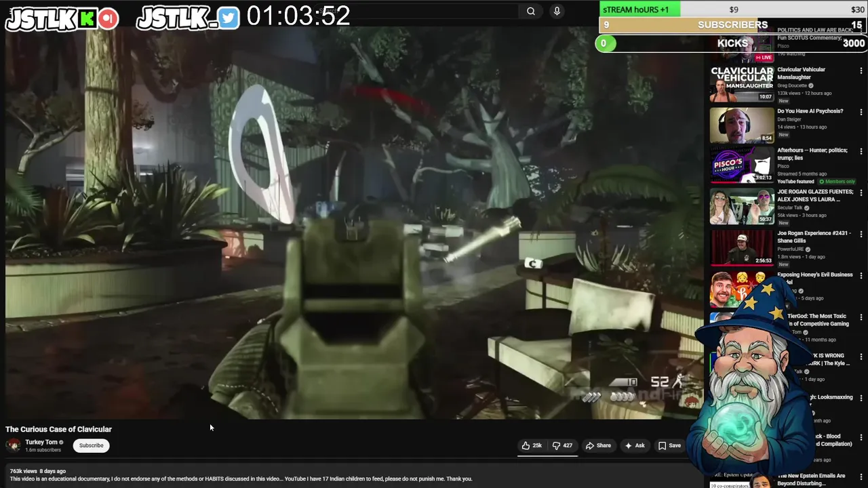Image resolution: width=868 pixels, height=488 pixels.
Task: Click 'The New Epstein Emails Are Beyond Disturbing' title
Action: click(811, 479)
